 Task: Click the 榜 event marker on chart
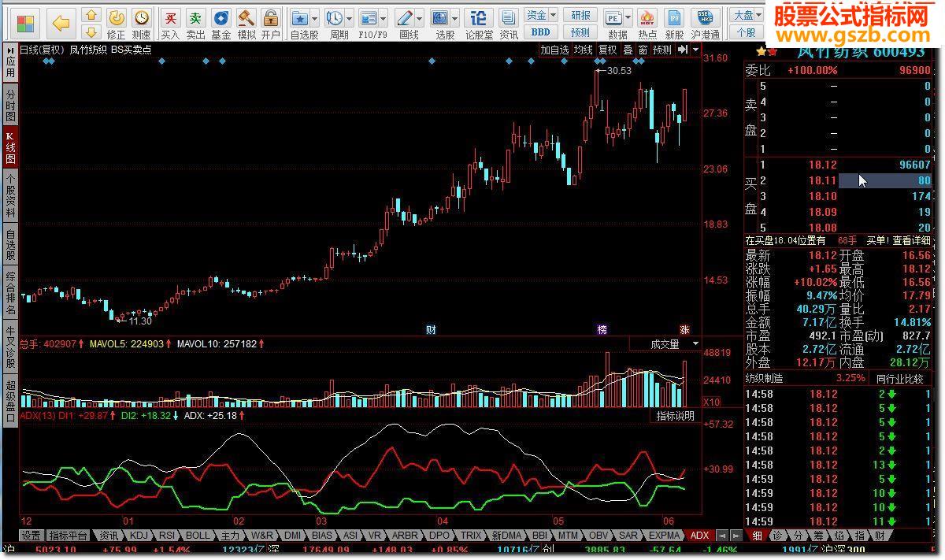tap(602, 329)
